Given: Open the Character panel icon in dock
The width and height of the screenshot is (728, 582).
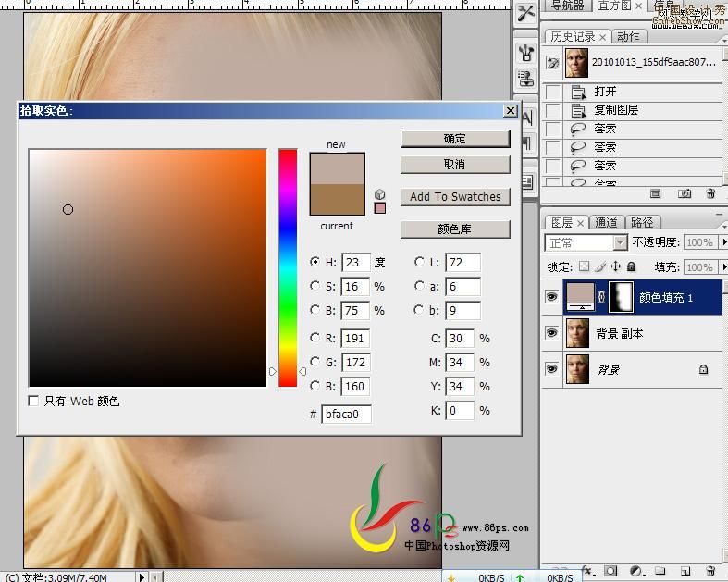Looking at the screenshot, I should pos(528,118).
